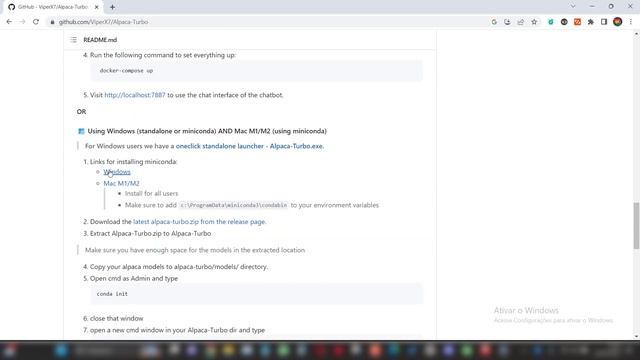This screenshot has width=640, height=360.
Task: Open the Mac M1/M2 miniconda link
Action: point(121,183)
